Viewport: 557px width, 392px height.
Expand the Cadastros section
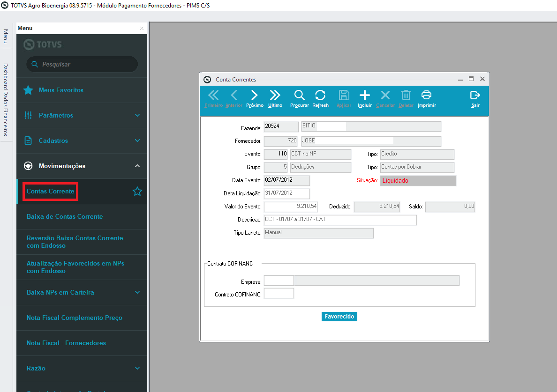137,141
